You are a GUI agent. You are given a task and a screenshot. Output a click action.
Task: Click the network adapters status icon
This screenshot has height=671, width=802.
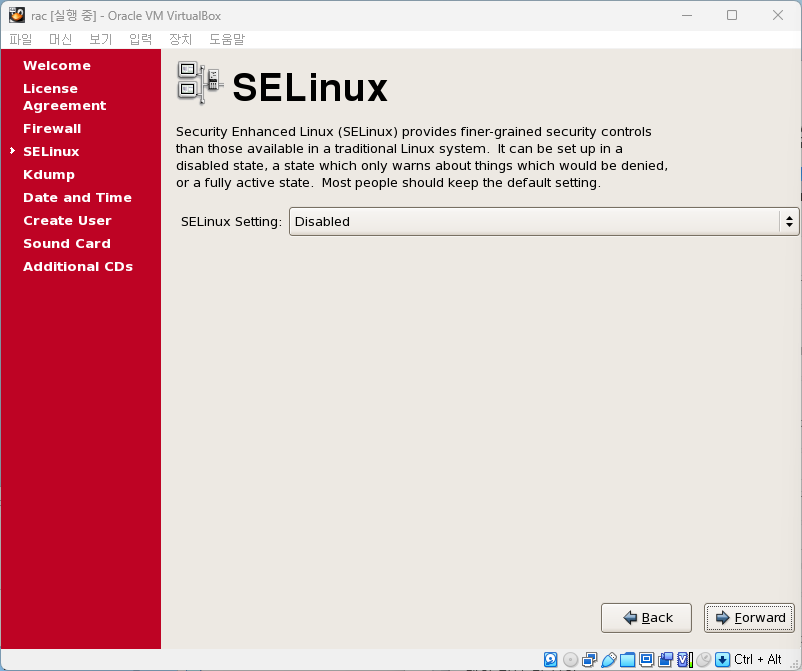click(590, 660)
